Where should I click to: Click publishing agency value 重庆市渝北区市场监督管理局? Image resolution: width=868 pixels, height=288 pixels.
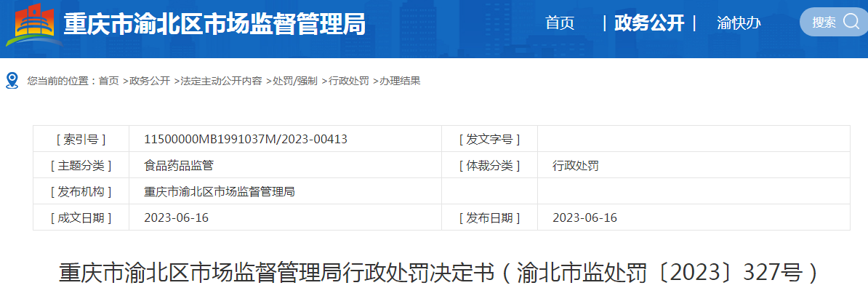pos(220,191)
